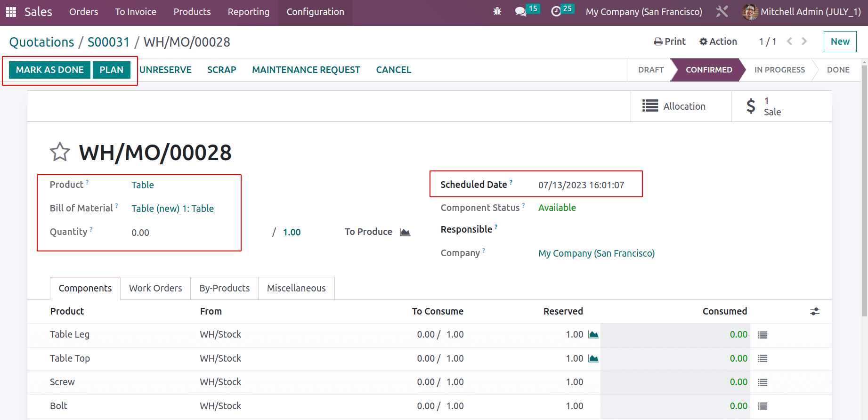The image size is (868, 420).
Task: Click the SCRAP button
Action: (222, 70)
